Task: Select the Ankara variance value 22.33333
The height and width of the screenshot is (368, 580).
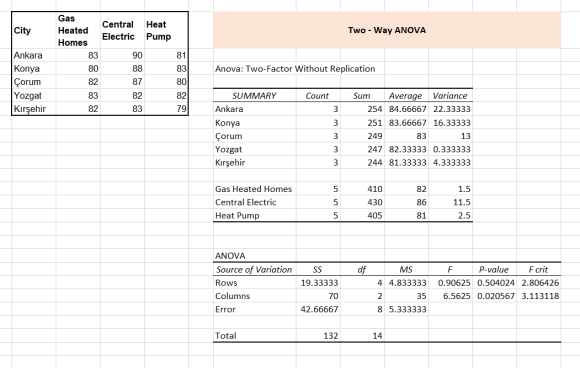Action: 451,109
